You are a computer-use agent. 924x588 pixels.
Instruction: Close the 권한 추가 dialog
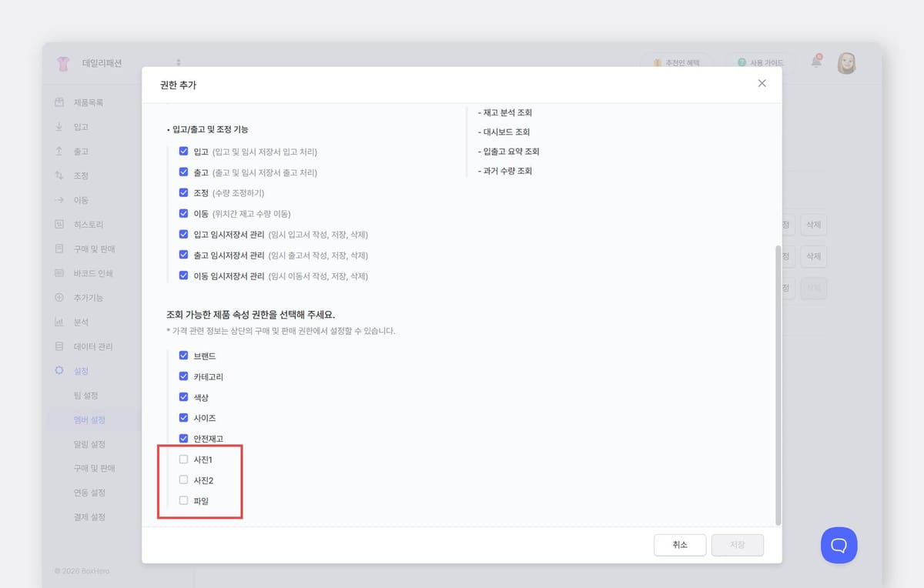pos(762,83)
